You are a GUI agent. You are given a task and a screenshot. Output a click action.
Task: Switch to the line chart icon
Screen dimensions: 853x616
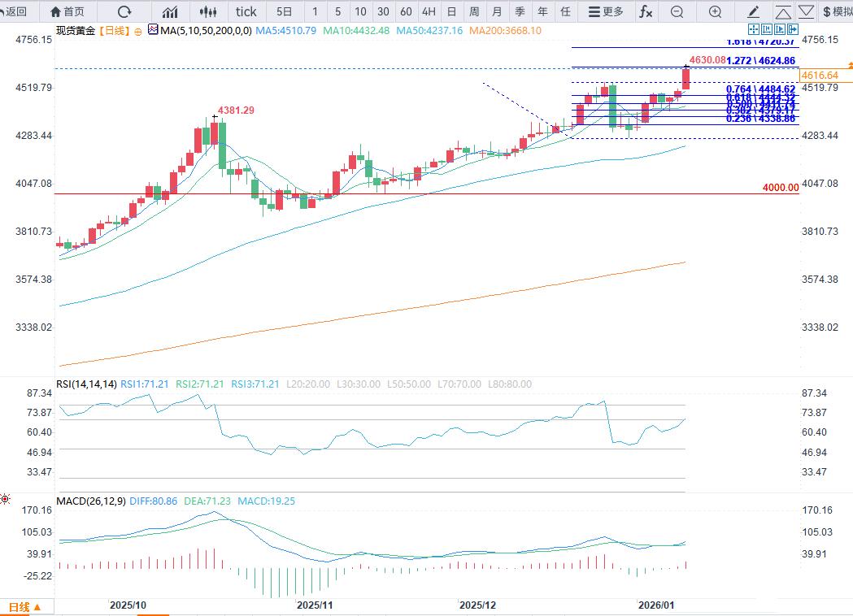click(170, 11)
